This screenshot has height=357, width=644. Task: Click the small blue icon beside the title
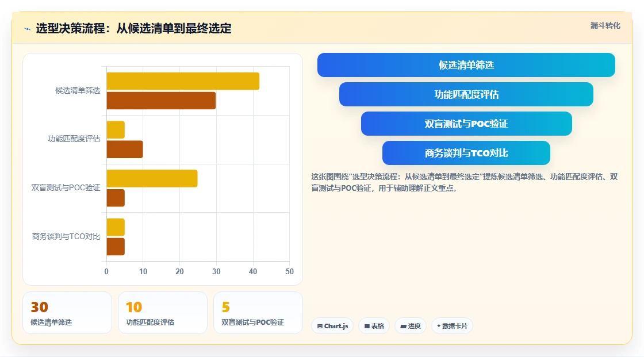pyautogui.click(x=28, y=29)
